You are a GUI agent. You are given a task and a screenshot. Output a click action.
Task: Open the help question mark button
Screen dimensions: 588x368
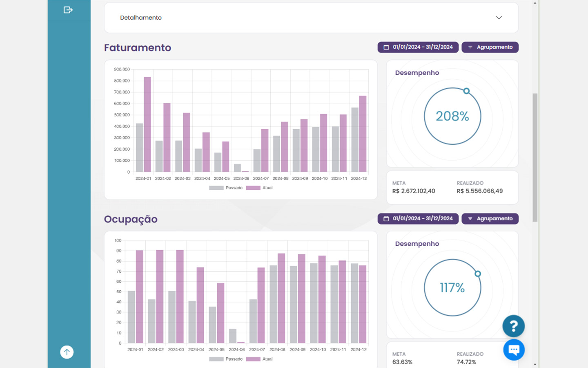pos(513,326)
